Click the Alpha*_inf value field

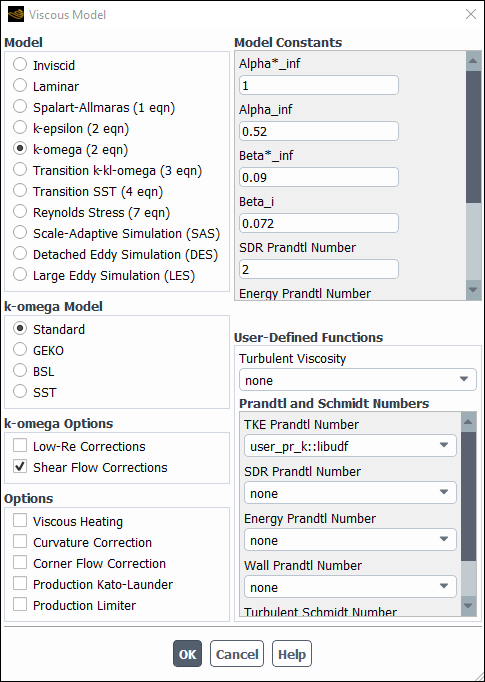coord(319,85)
